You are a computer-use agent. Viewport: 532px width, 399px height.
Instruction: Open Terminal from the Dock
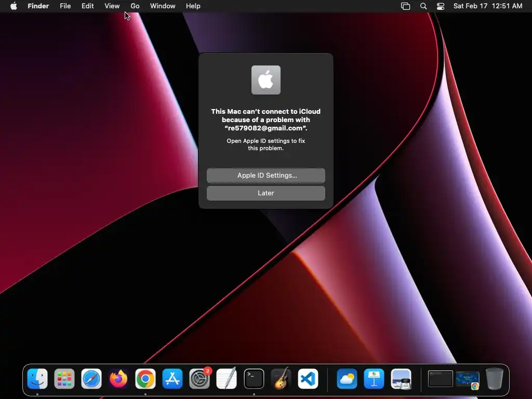(254, 379)
